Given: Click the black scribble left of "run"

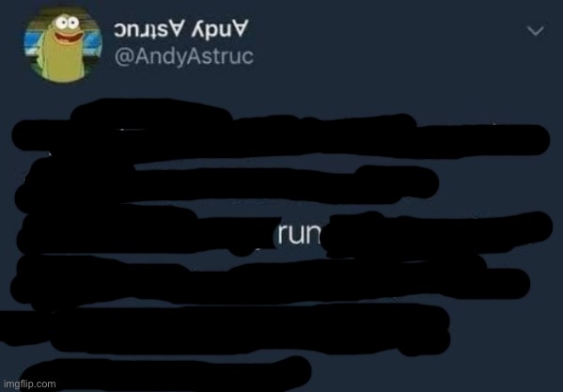Looking at the screenshot, I should (x=148, y=233).
